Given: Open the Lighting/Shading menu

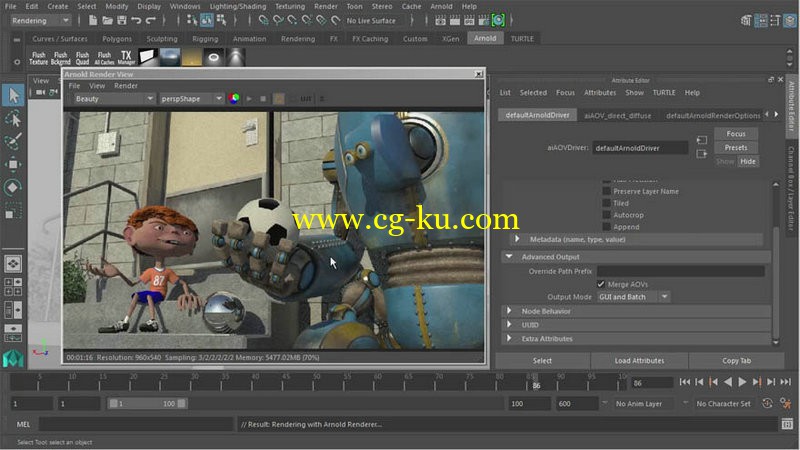Looking at the screenshot, I should (x=238, y=6).
